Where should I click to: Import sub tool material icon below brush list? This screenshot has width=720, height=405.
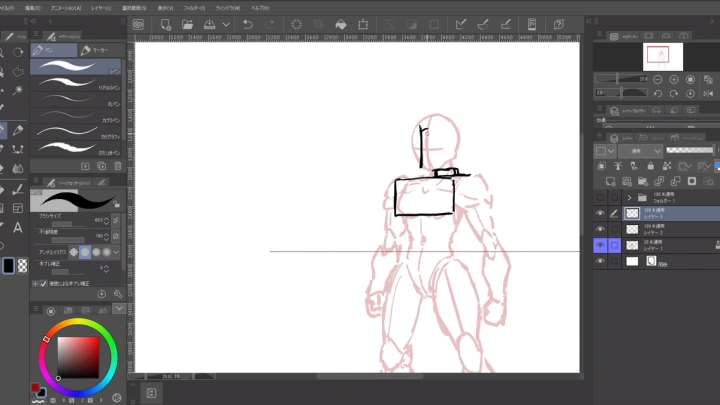click(85, 166)
